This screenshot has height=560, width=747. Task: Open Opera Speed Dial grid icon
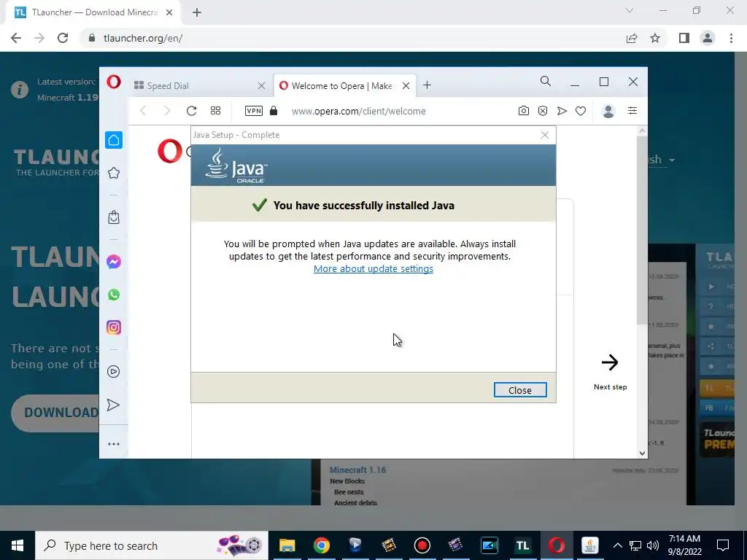(x=215, y=111)
